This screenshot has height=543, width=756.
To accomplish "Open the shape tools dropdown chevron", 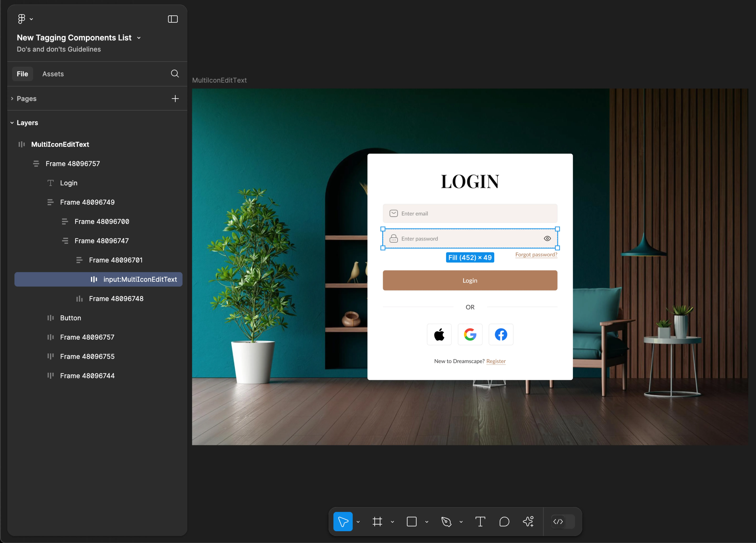I will coord(427,522).
